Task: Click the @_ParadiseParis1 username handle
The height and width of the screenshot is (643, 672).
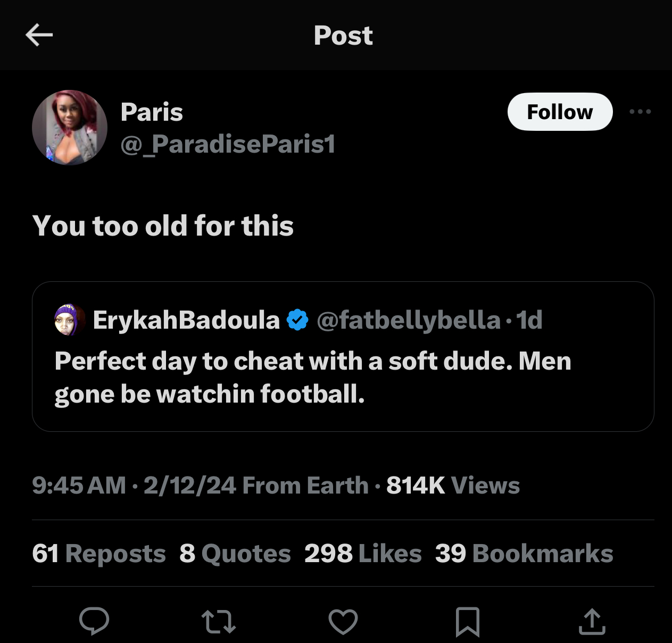Action: pos(228,144)
